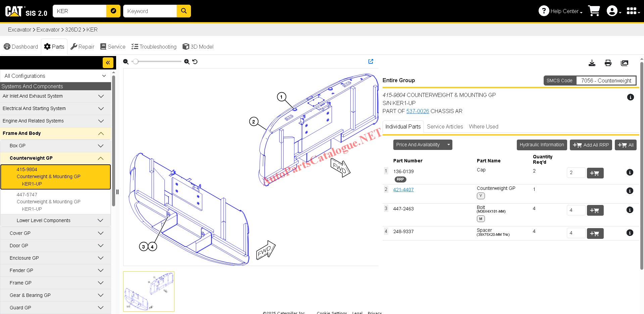Zoom in on the parts diagram
This screenshot has width=644, height=314.
(187, 62)
